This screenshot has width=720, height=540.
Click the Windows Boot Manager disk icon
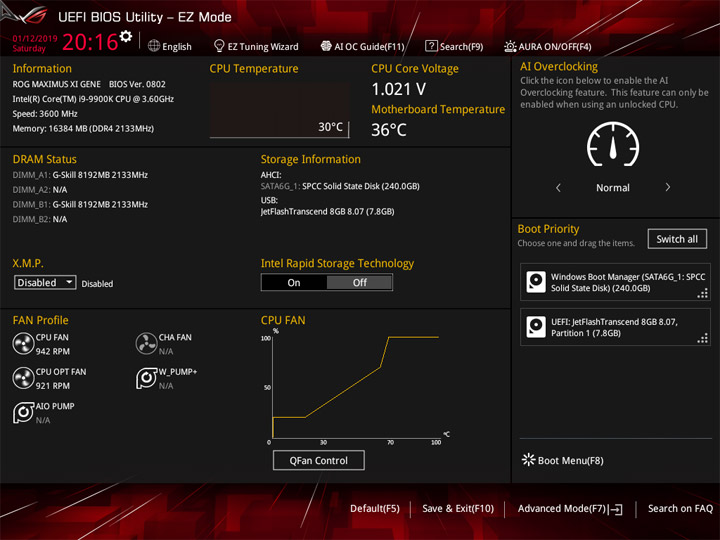[x=536, y=282]
